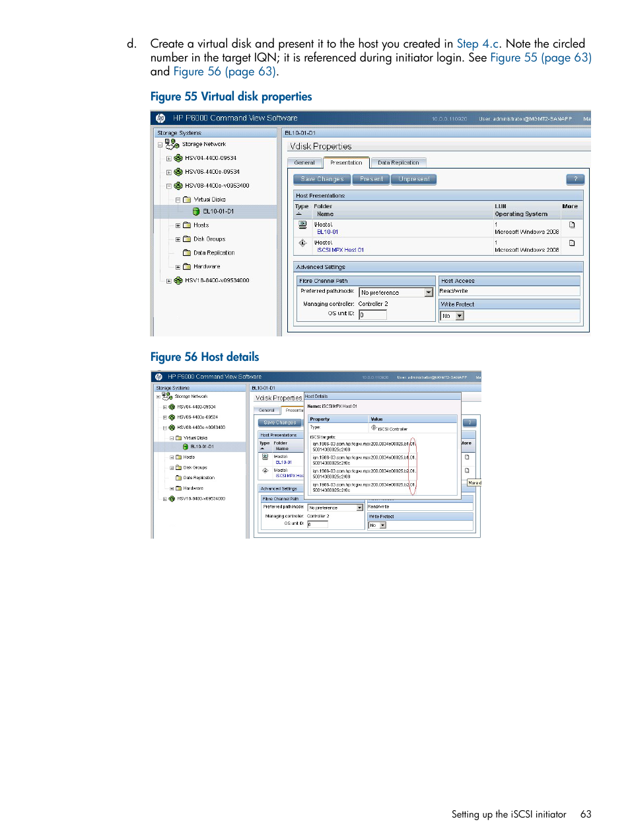The height and width of the screenshot is (840, 630).
Task: Click Save Changes button in Figure 55
Action: click(322, 179)
